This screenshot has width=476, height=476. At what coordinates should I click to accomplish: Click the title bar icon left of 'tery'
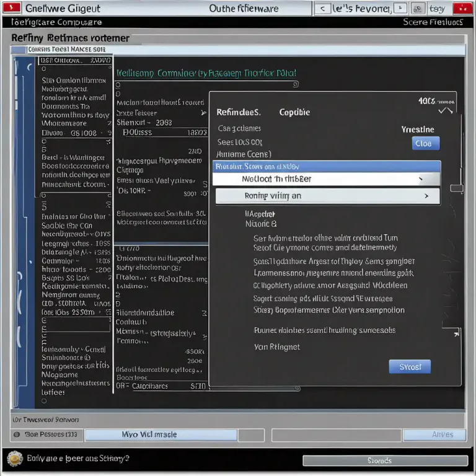(x=418, y=9)
